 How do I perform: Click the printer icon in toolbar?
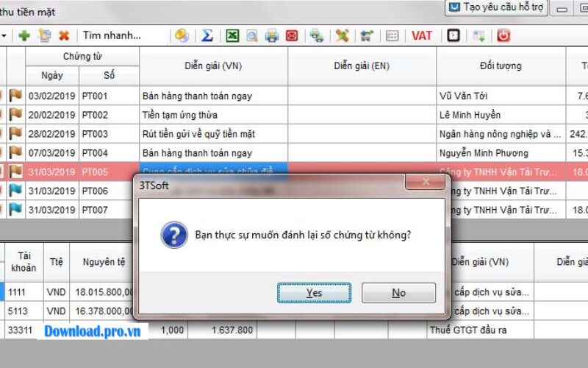click(272, 35)
